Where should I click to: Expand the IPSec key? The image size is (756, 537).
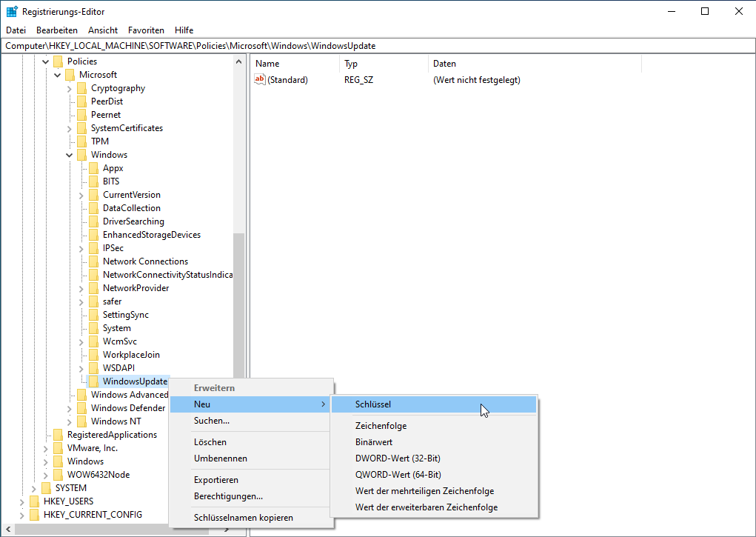(x=81, y=248)
